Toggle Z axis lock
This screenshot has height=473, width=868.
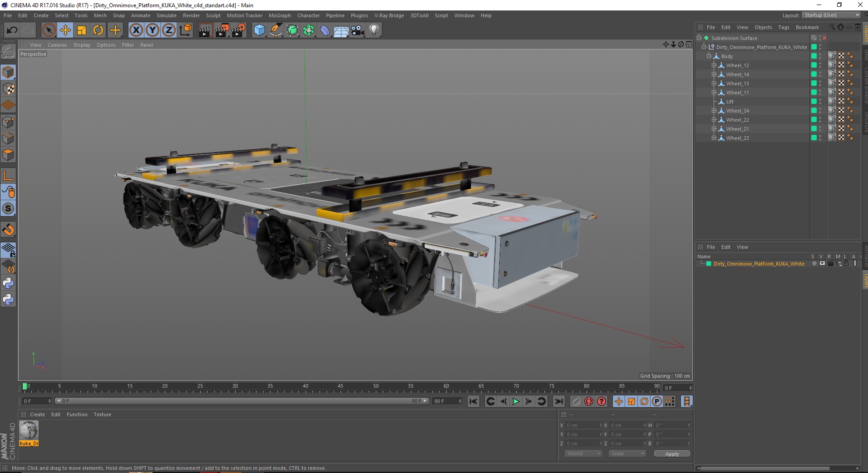point(169,30)
